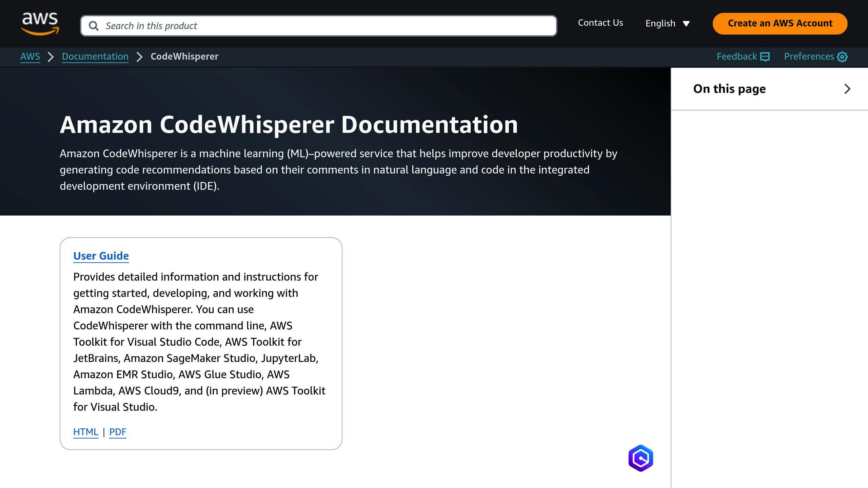
Task: Click the breadcrumb arrow after Documentation
Action: (139, 57)
